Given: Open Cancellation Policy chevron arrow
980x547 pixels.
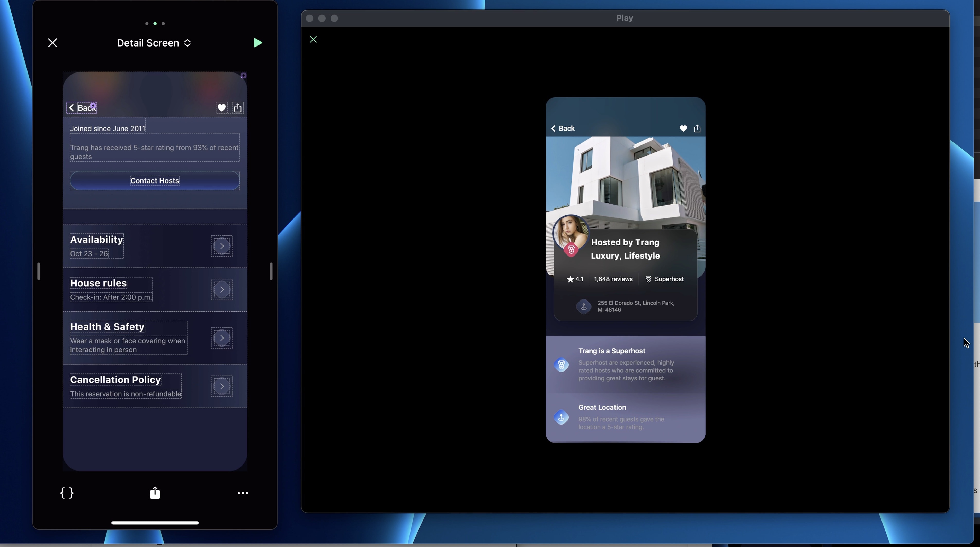Looking at the screenshot, I should click(x=222, y=386).
